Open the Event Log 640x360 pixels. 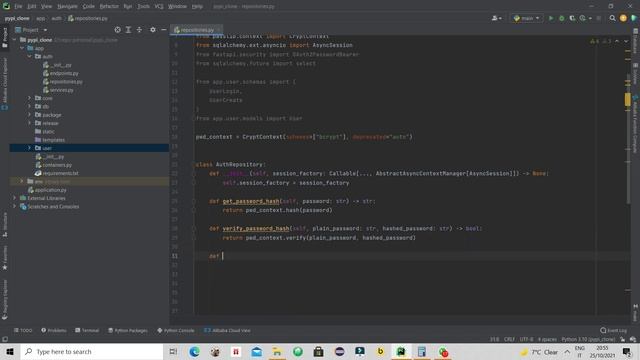pyautogui.click(x=613, y=330)
